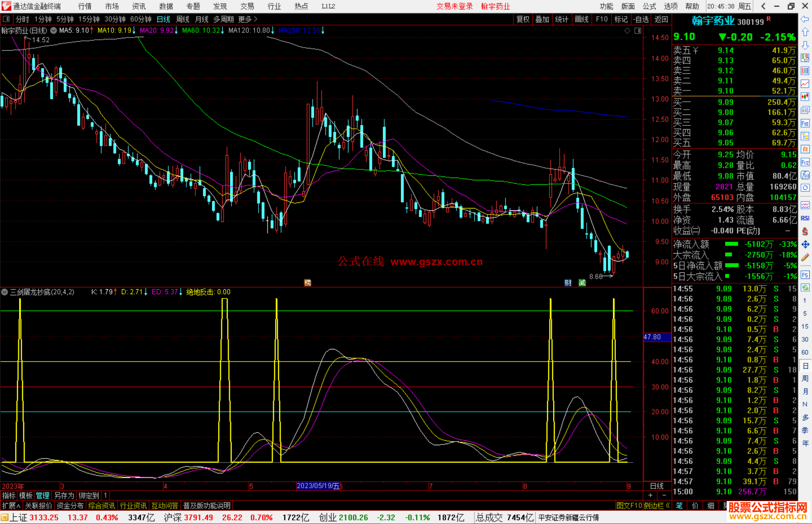The image size is (812, 524).
Task: Expand the 扩展 bottom panel
Action: click(11, 506)
